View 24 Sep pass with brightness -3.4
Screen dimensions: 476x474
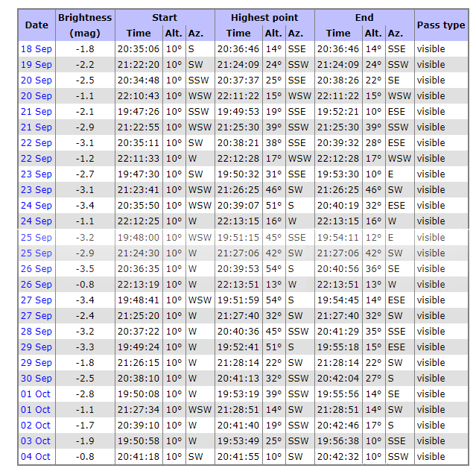(36, 206)
